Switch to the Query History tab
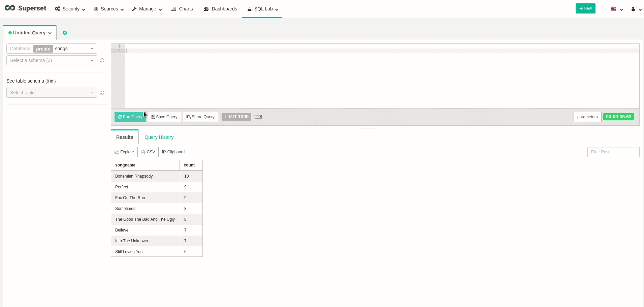 [x=159, y=137]
